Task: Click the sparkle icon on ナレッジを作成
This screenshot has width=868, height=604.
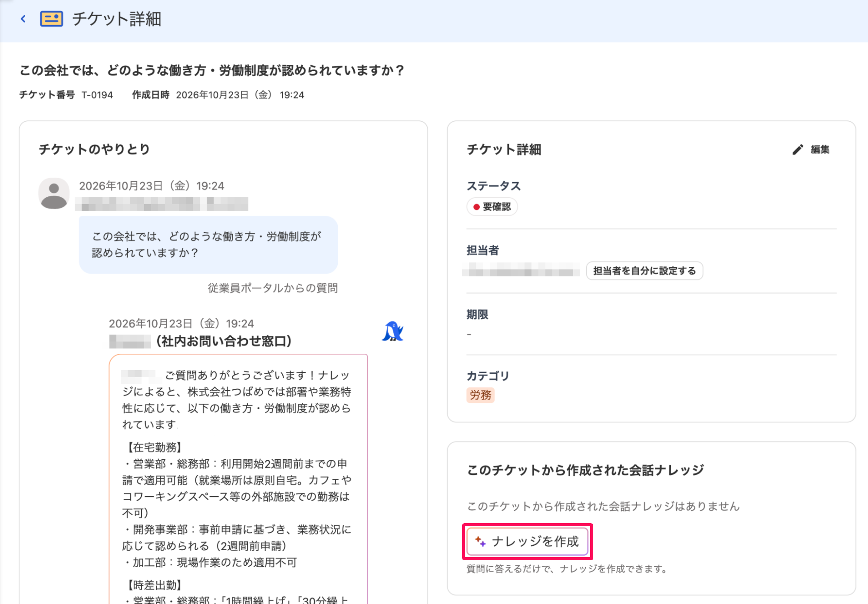Action: [480, 541]
